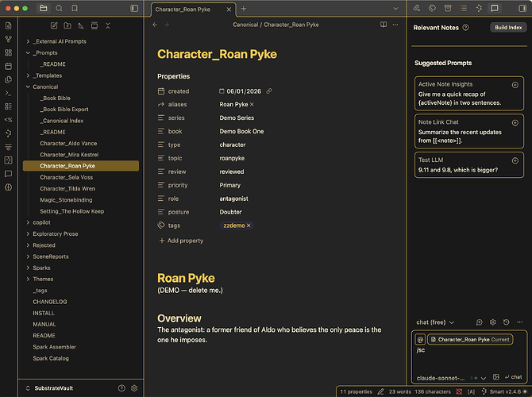Change the file sort order icon

[x=81, y=25]
